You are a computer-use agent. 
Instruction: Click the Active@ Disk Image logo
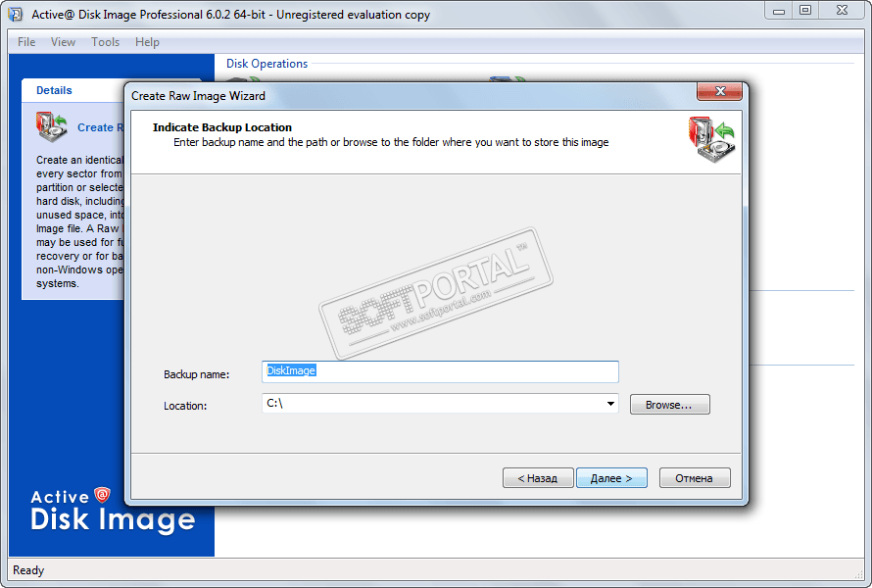tap(113, 509)
